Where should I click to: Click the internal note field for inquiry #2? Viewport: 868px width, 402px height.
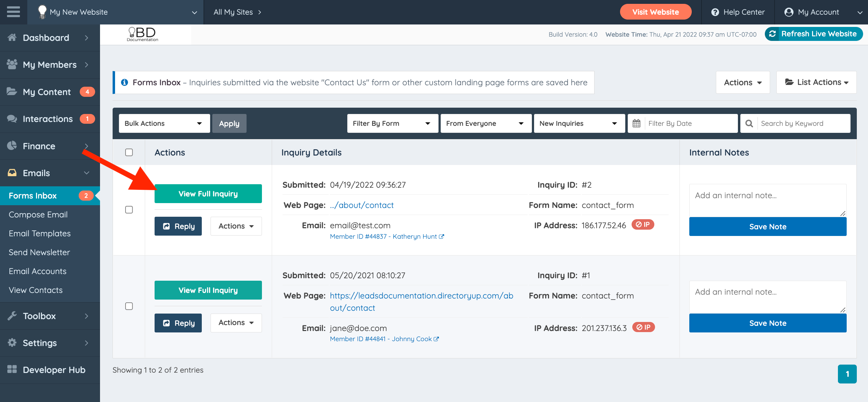[x=767, y=200]
